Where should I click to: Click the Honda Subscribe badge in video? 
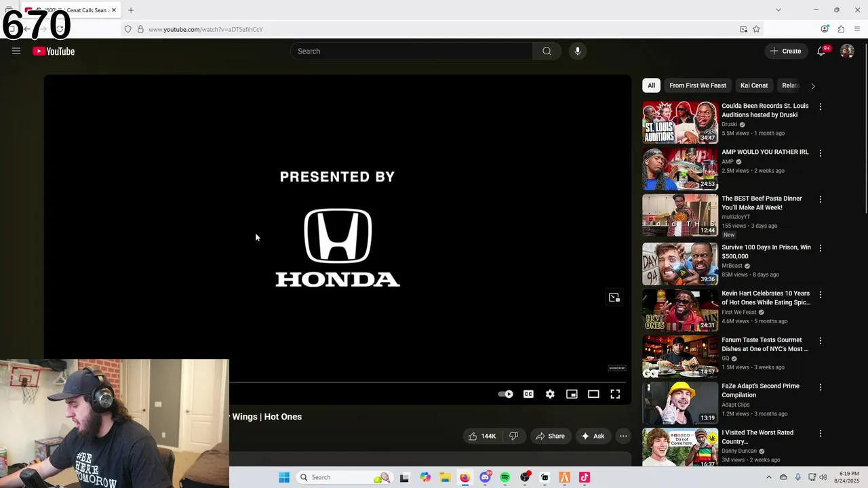coord(616,368)
